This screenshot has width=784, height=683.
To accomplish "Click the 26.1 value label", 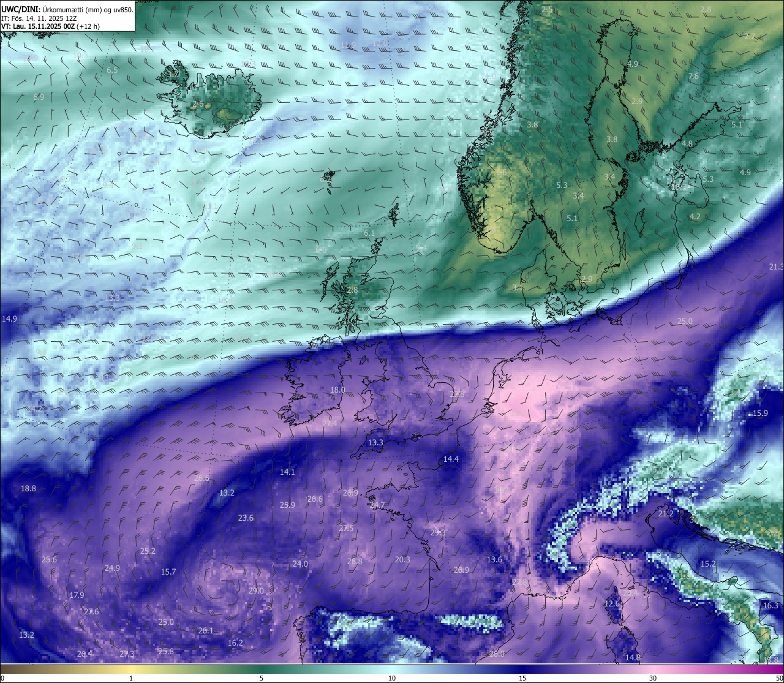I will 206,631.
